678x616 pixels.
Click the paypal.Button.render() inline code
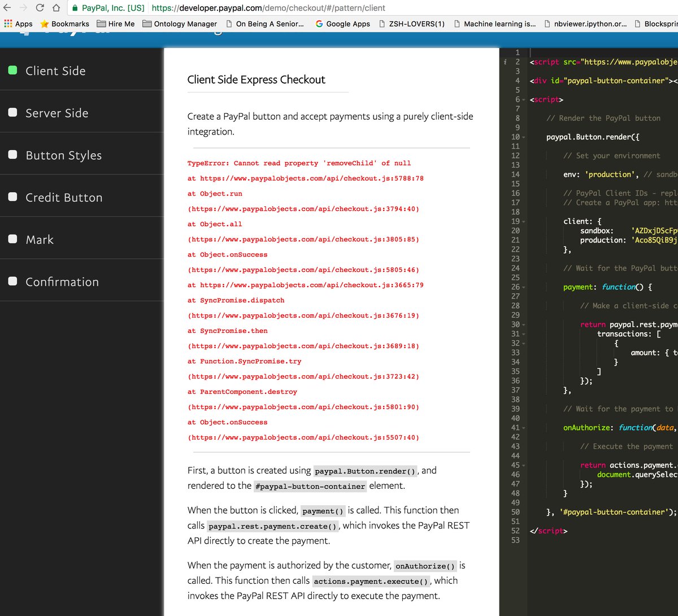coord(365,471)
